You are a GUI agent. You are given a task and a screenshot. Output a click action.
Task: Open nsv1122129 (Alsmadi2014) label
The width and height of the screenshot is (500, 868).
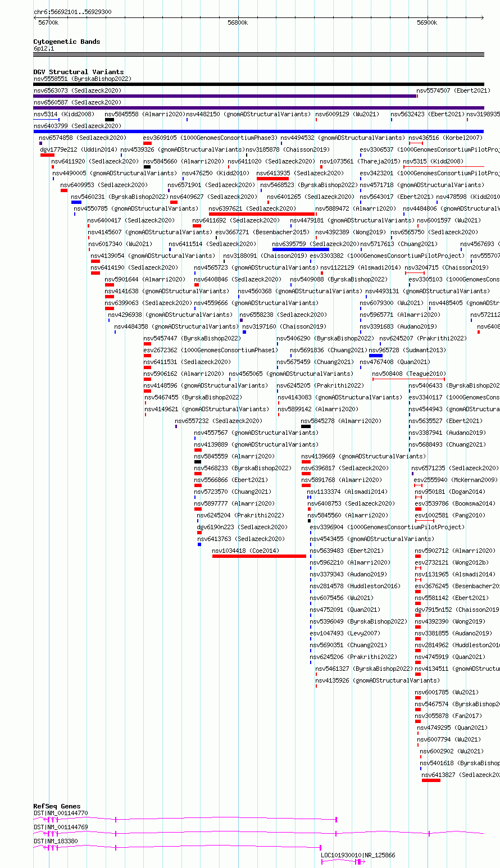[361, 267]
